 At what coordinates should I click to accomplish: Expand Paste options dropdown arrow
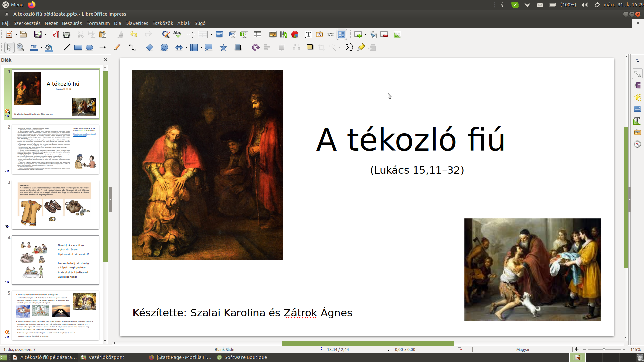pos(110,34)
